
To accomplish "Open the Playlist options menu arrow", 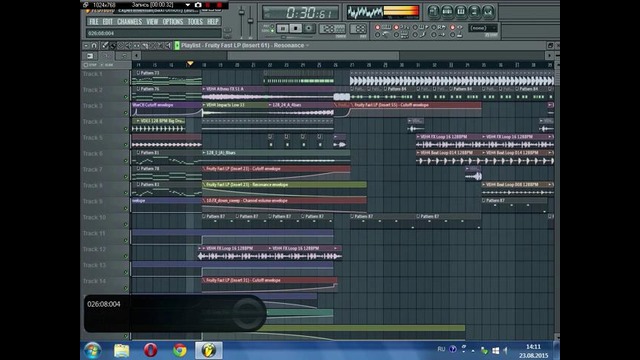I will pos(86,45).
